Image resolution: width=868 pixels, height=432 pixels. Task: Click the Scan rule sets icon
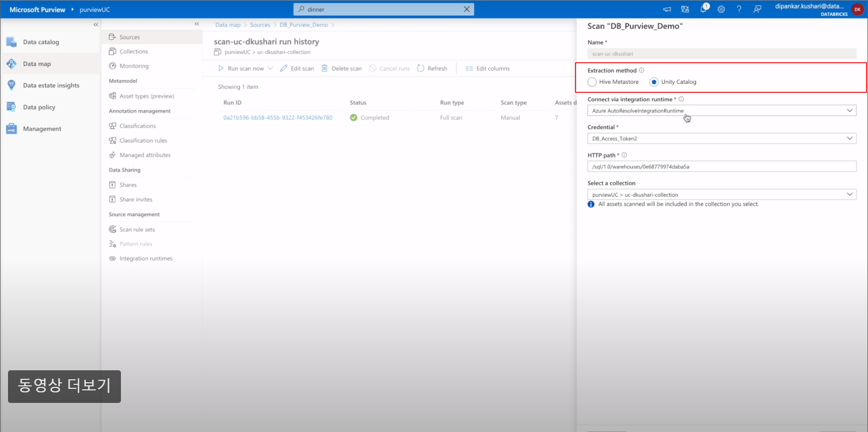[112, 229]
